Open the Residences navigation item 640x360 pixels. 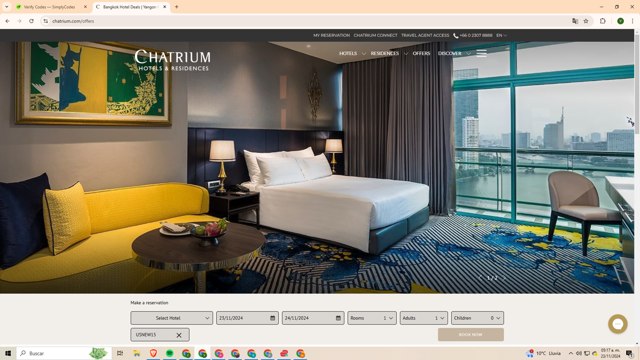pos(384,53)
